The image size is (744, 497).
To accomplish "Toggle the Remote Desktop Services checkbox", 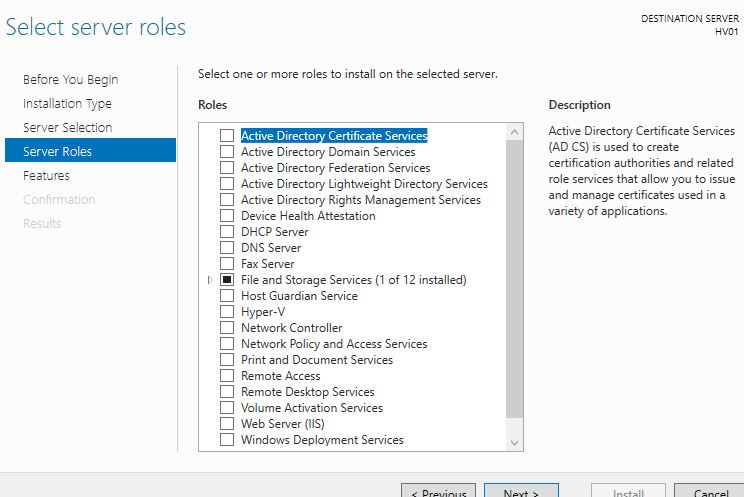I will 227,392.
